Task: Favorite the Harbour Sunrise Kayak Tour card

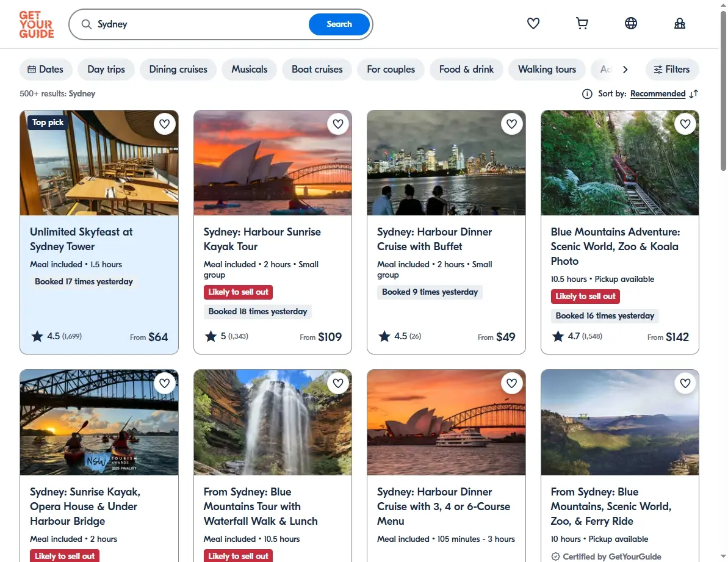Action: (x=338, y=124)
